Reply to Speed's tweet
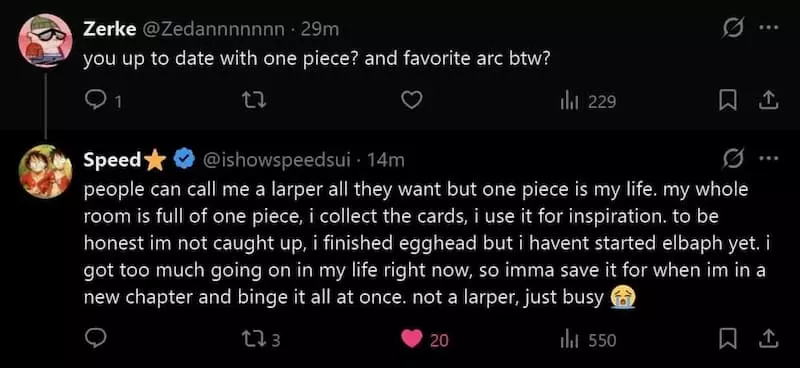 [x=95, y=339]
